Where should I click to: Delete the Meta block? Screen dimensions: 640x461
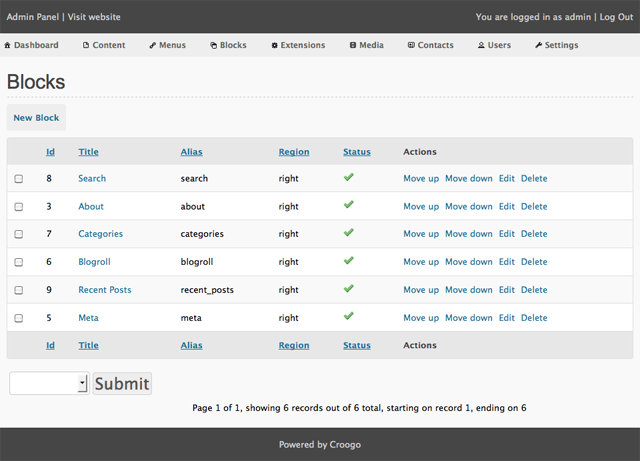pos(534,318)
